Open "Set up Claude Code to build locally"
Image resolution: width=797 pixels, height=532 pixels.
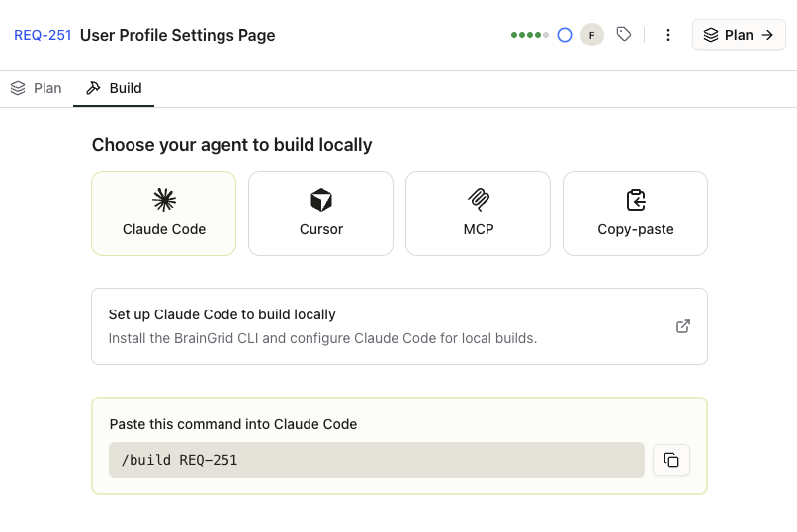tap(222, 314)
